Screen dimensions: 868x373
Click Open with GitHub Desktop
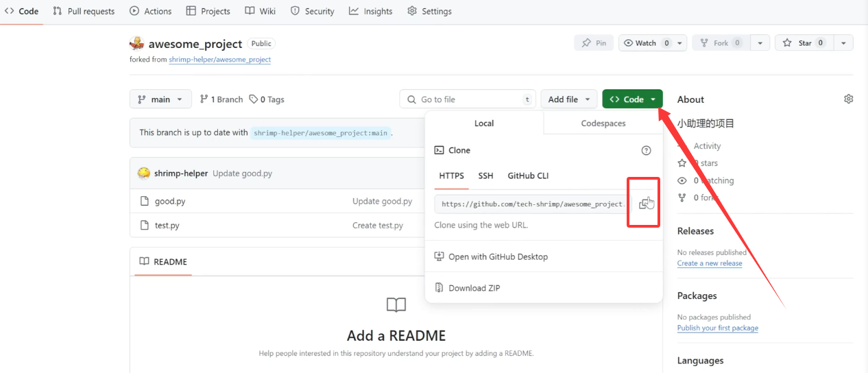(x=498, y=257)
